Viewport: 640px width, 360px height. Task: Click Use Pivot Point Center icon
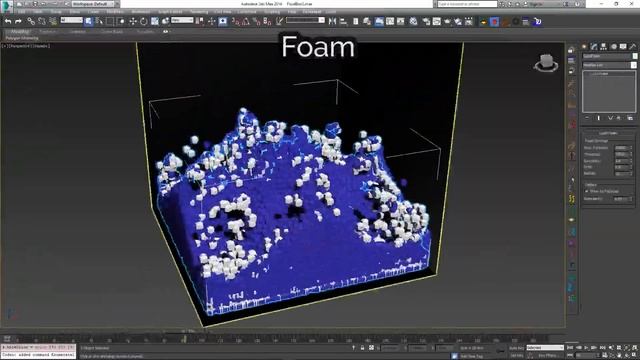(200, 21)
